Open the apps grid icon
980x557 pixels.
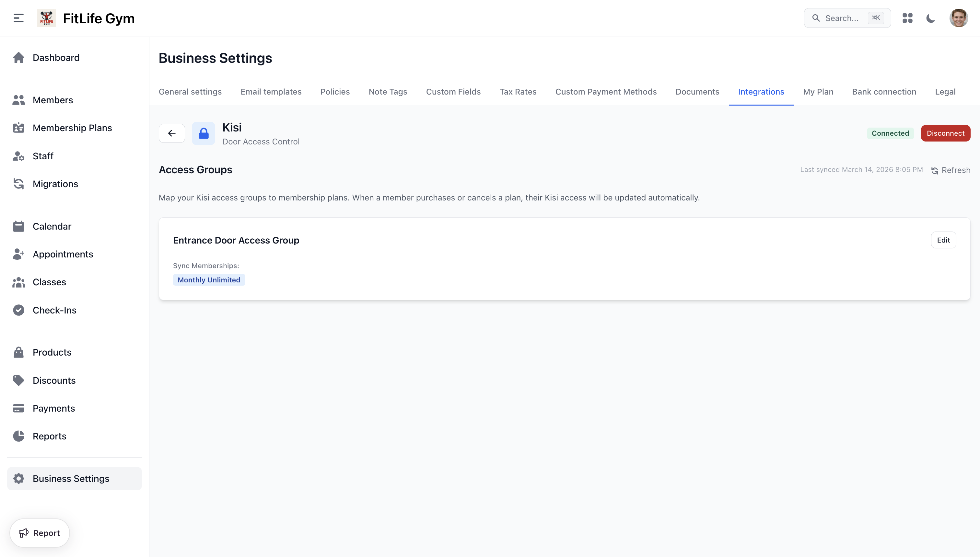907,18
